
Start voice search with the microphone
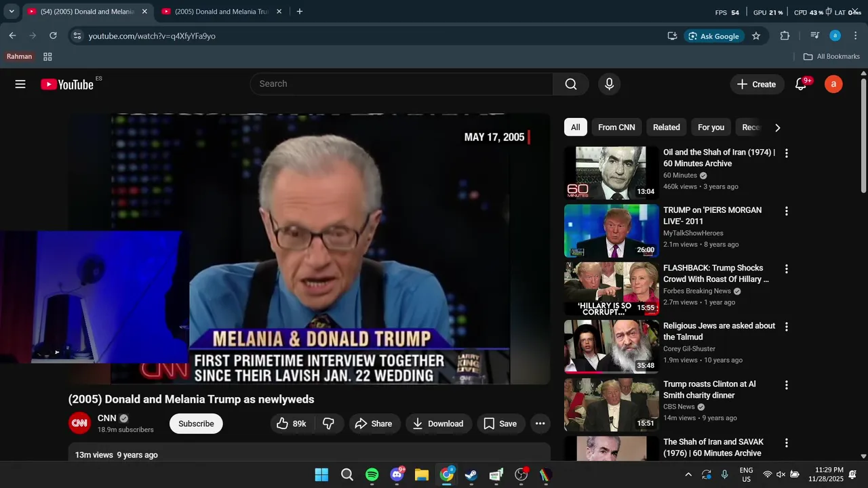(x=609, y=84)
